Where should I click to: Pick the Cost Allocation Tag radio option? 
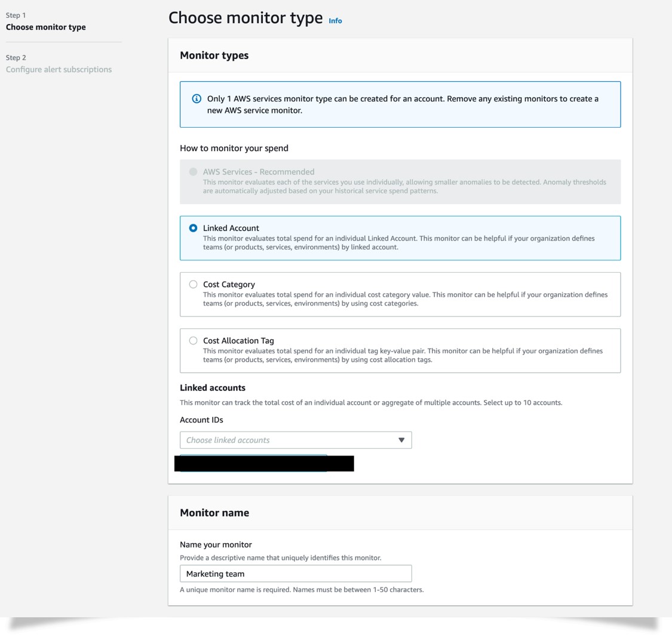tap(194, 340)
